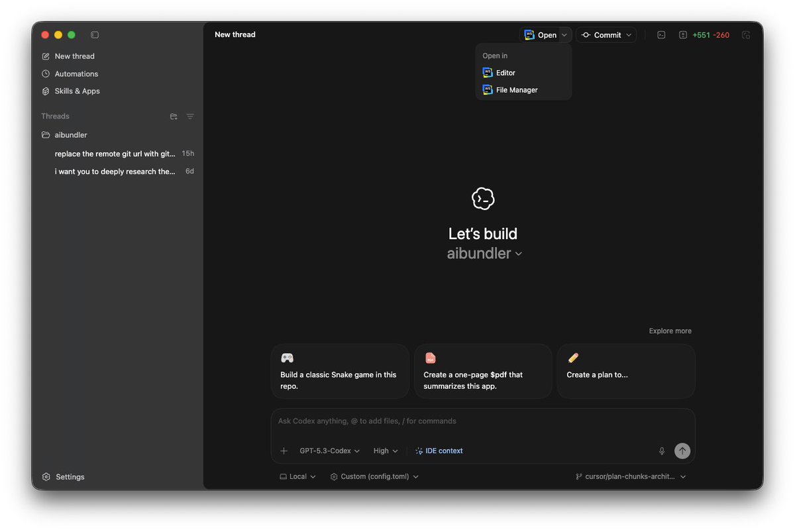Click the Explore more link

(x=670, y=331)
